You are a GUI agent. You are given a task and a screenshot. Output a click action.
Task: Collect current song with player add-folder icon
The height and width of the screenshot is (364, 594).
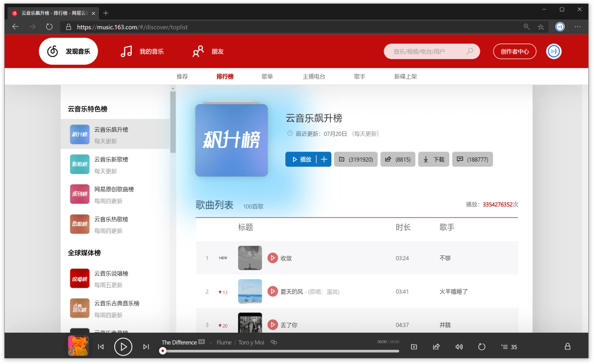(414, 347)
